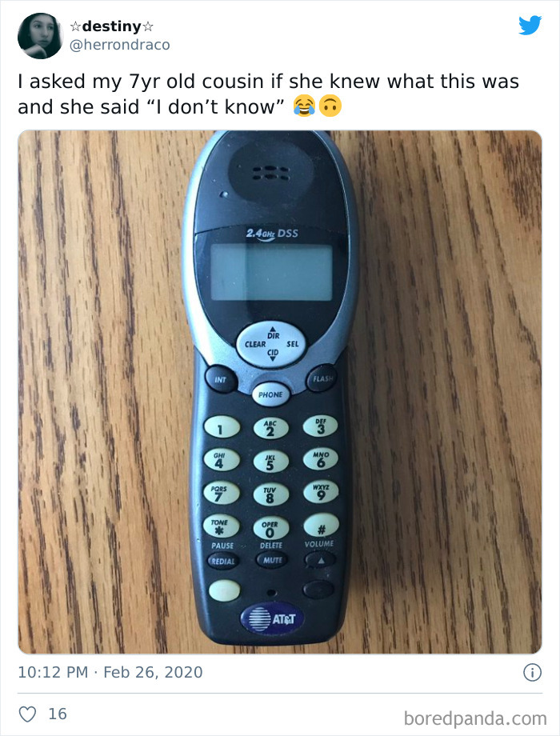Click the phone's LCD display screen
The height and width of the screenshot is (736, 560).
[271, 272]
